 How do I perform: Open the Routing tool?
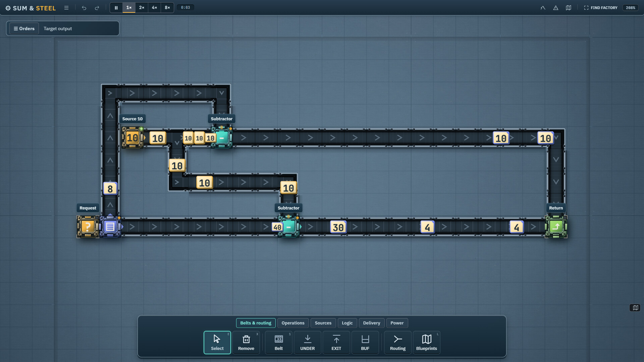[x=398, y=343]
